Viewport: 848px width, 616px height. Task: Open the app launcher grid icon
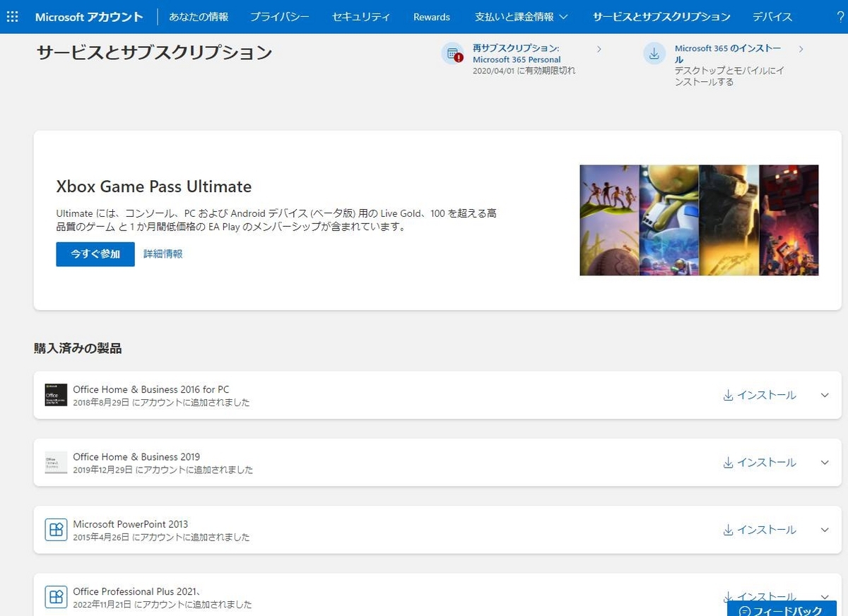pos(12,16)
